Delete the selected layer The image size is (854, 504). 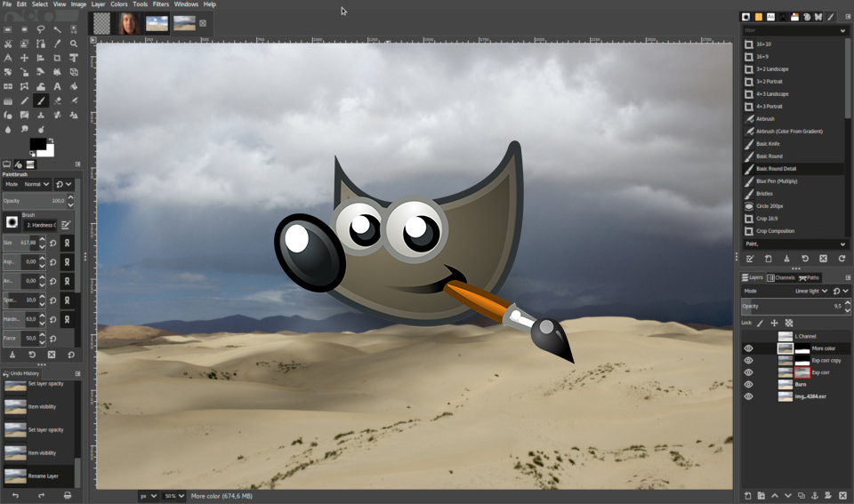tap(842, 495)
